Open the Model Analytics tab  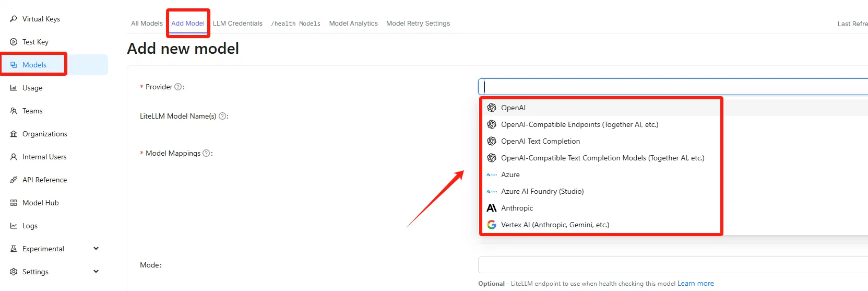(x=353, y=24)
